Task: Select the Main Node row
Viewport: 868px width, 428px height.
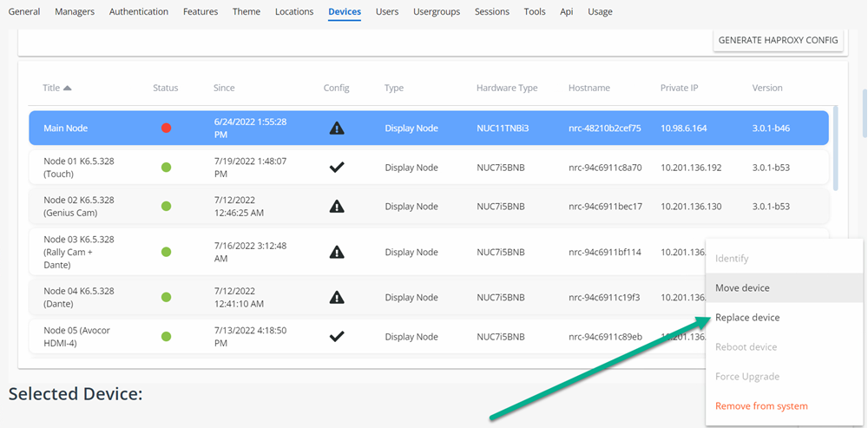Action: (87, 128)
